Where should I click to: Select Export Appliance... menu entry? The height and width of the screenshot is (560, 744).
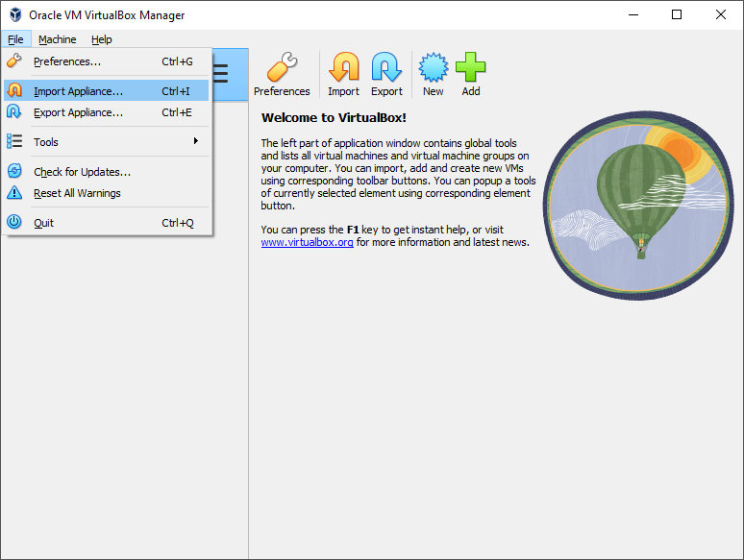[107, 112]
